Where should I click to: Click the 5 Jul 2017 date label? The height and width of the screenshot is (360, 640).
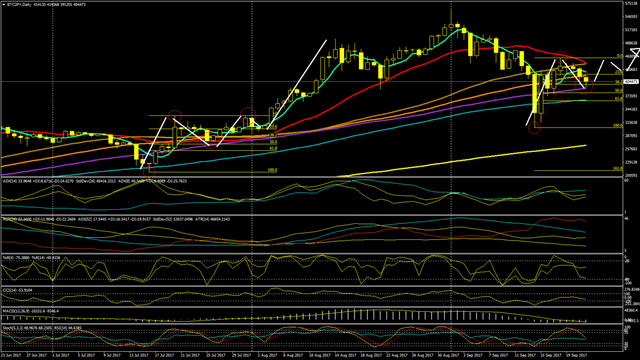(x=87, y=356)
